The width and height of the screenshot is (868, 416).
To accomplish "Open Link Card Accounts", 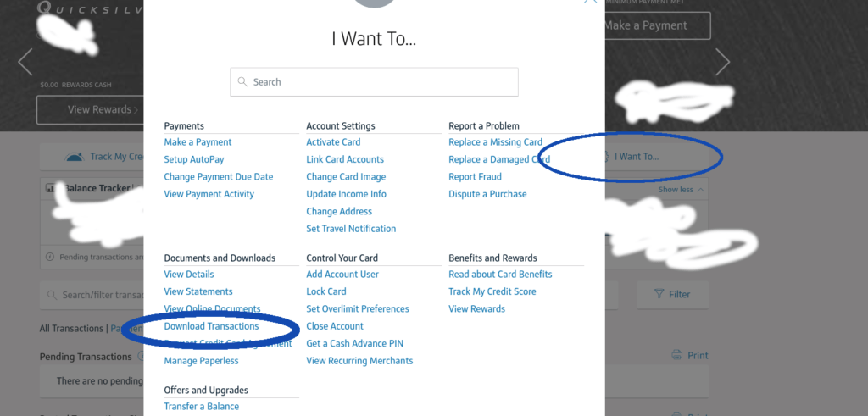I will coord(345,159).
